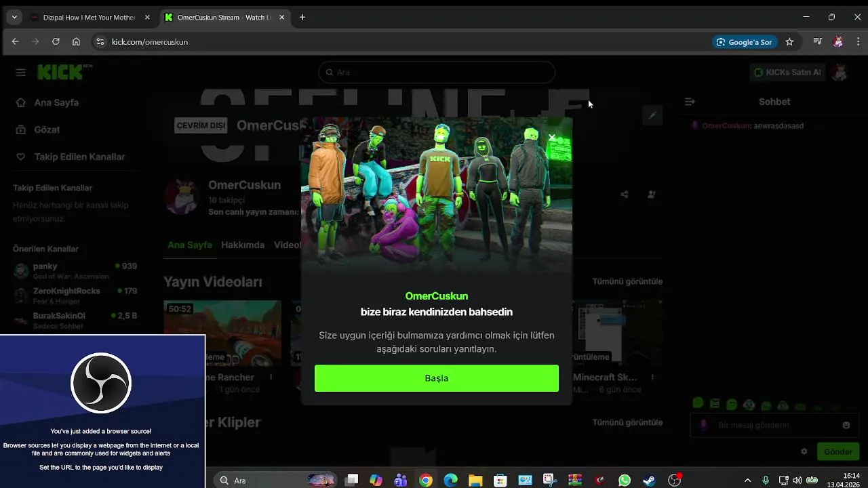Screen dimensions: 868x488
Task: Select the Ana Sayfa channel tab
Action: pos(190,245)
